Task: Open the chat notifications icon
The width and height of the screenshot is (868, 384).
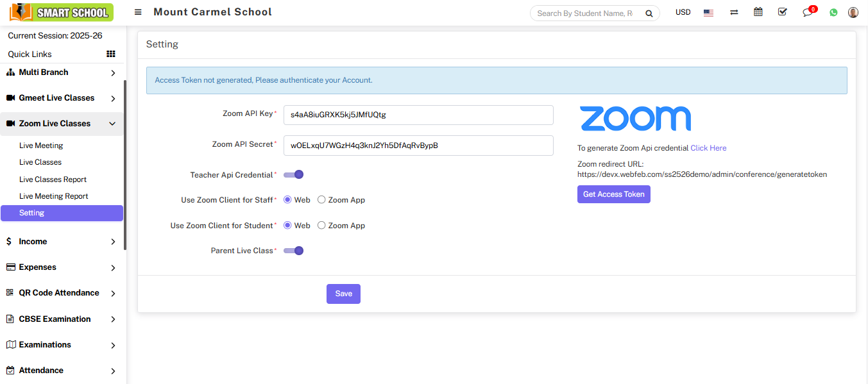Action: point(808,12)
